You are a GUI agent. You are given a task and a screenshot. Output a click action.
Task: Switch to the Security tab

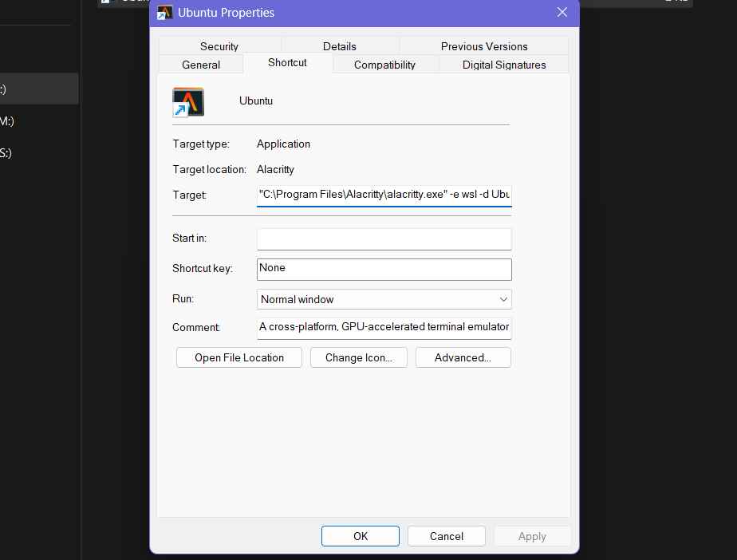click(x=219, y=46)
